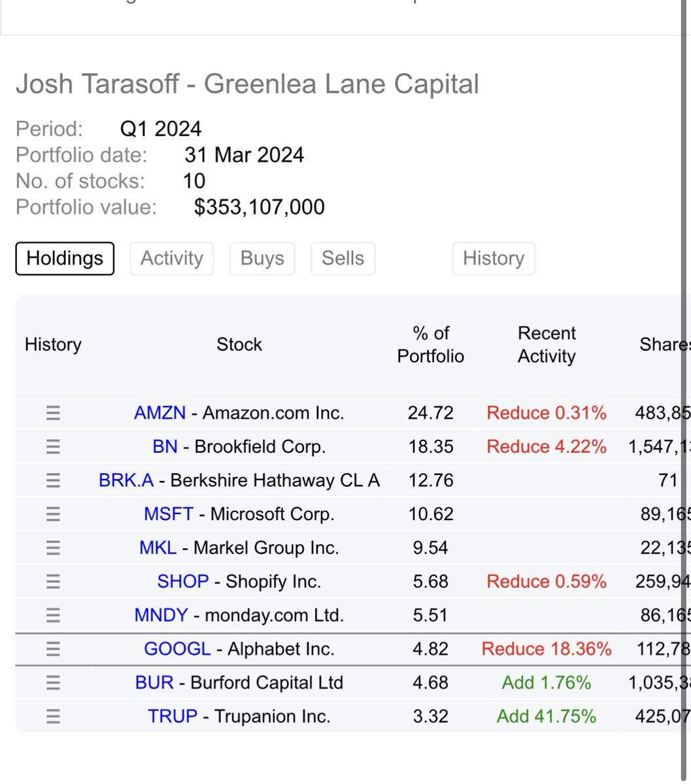Select the Holdings tab
The image size is (691, 784).
pos(65,258)
